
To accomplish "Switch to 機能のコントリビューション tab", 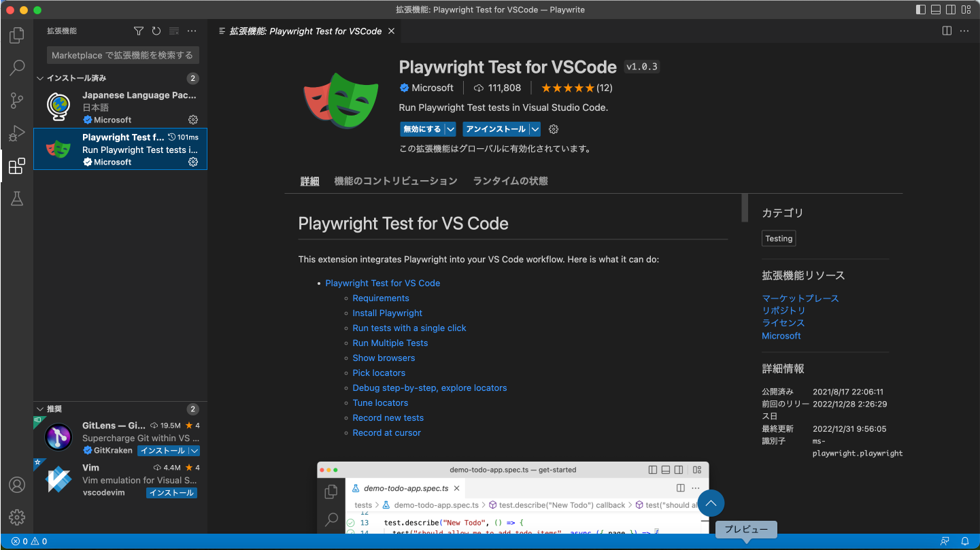I will pos(396,182).
